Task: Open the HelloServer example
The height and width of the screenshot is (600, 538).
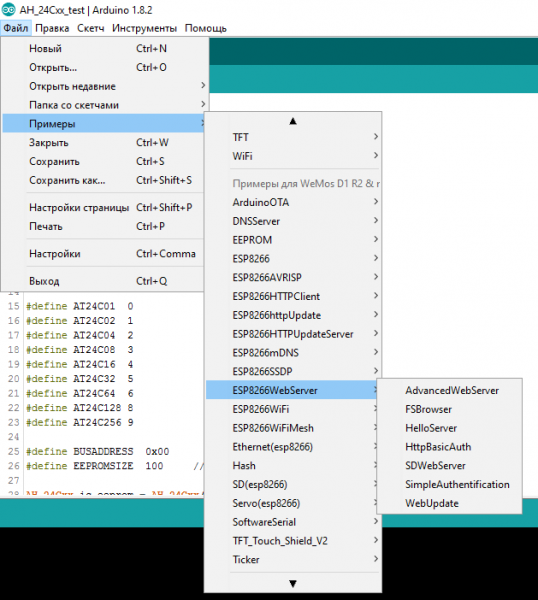Action: point(450,428)
